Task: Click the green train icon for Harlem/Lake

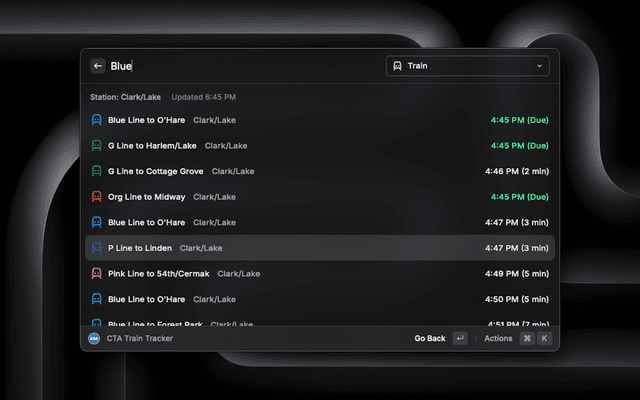Action: pos(96,146)
